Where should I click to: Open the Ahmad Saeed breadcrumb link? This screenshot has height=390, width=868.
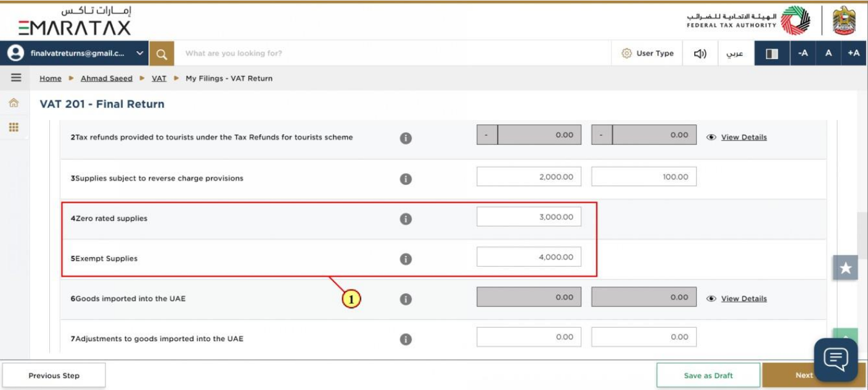(107, 78)
